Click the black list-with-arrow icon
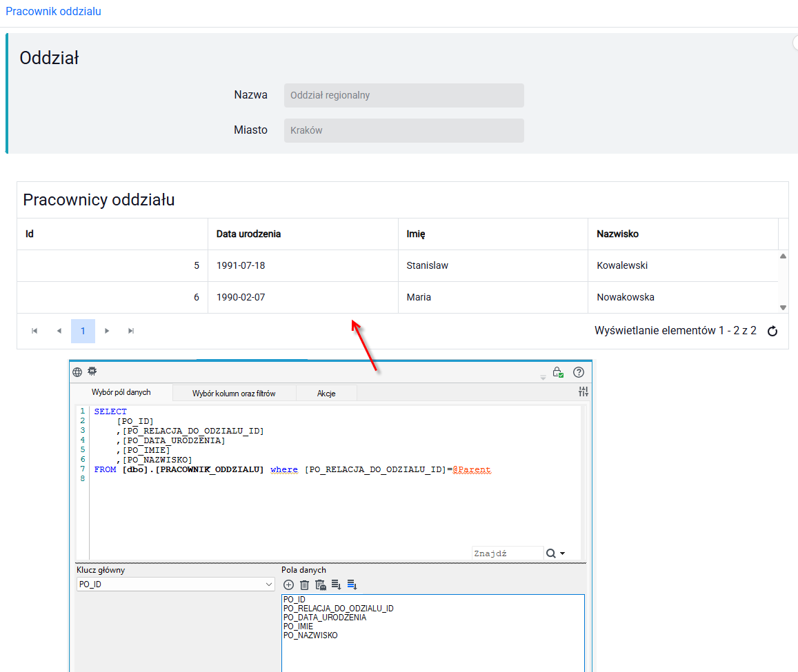The height and width of the screenshot is (672, 798). point(337,585)
